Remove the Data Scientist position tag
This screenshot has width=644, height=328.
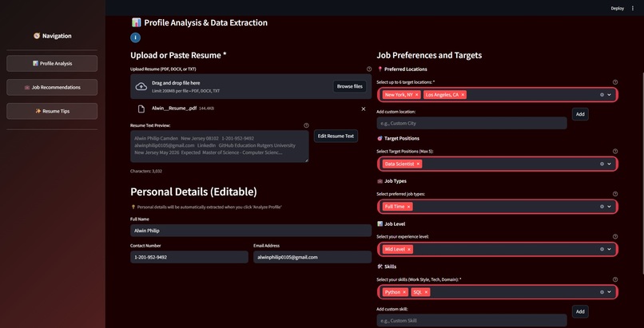(x=418, y=164)
